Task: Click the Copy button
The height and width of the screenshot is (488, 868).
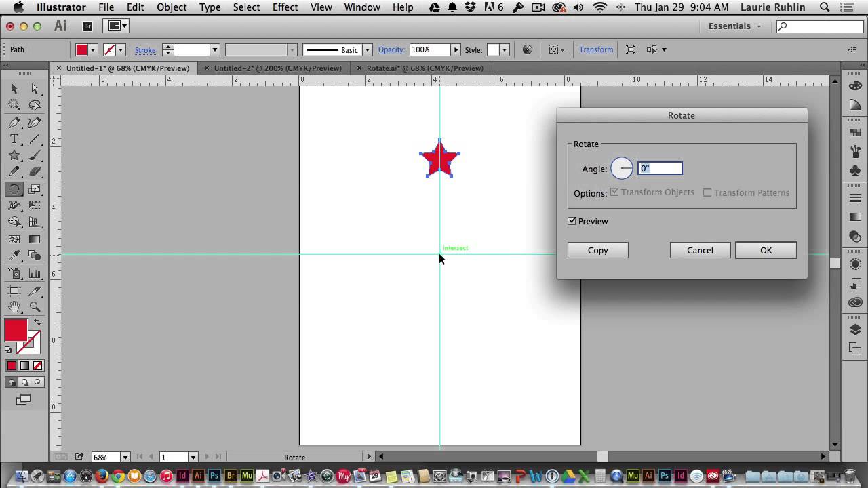Action: pos(597,250)
